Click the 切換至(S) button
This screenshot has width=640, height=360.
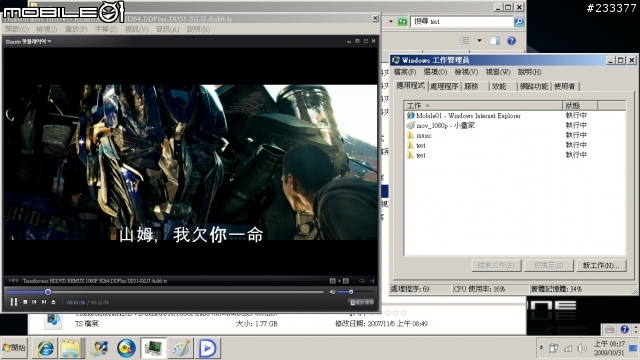coord(549,266)
